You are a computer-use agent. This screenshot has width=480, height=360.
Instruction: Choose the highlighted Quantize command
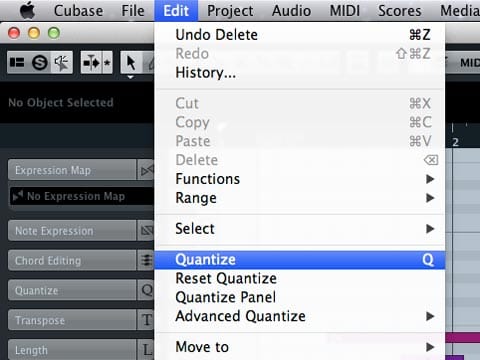tap(300, 260)
